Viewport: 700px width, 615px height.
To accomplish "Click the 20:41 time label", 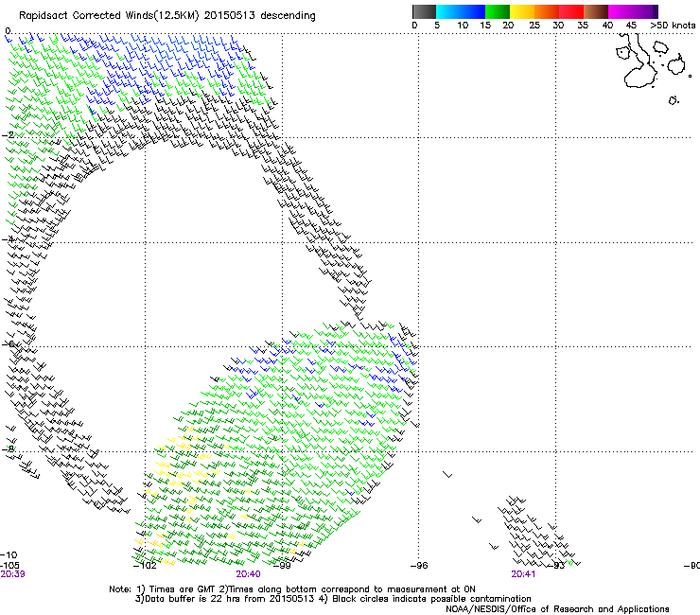I will click(523, 574).
